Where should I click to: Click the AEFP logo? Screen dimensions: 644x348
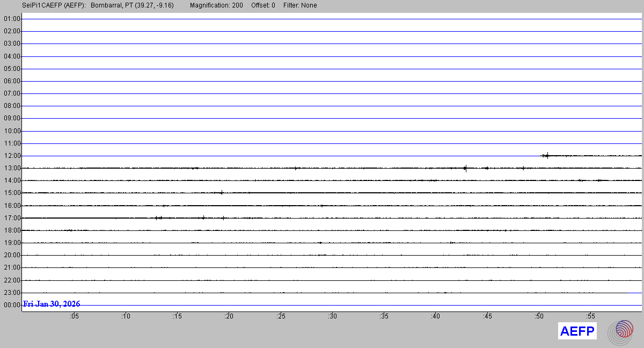tap(577, 331)
